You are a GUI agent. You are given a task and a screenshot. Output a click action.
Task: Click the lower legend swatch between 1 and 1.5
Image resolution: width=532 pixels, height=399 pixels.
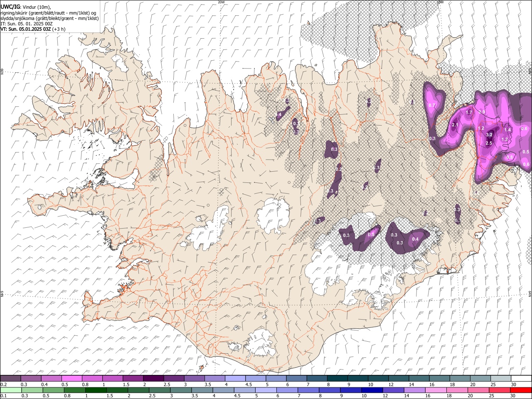click(95, 390)
